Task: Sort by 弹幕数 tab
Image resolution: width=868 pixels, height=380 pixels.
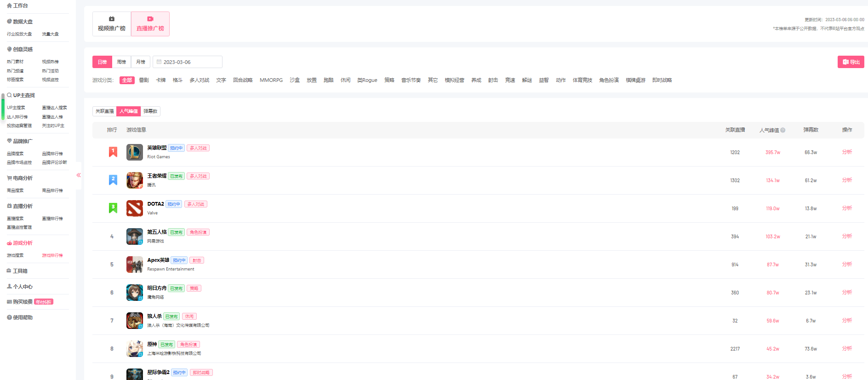Action: 150,111
